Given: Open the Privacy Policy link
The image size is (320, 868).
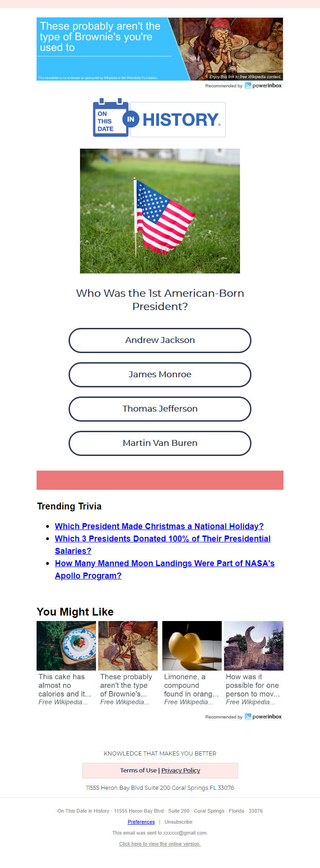Looking at the screenshot, I should [x=181, y=770].
